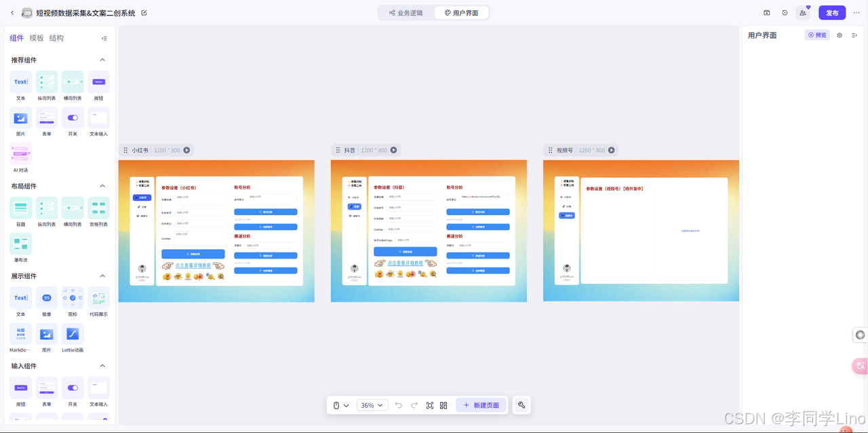Click the 点击查看详细教程 link in 抖音 page
Screen dimensions: 868x433
tap(406, 263)
